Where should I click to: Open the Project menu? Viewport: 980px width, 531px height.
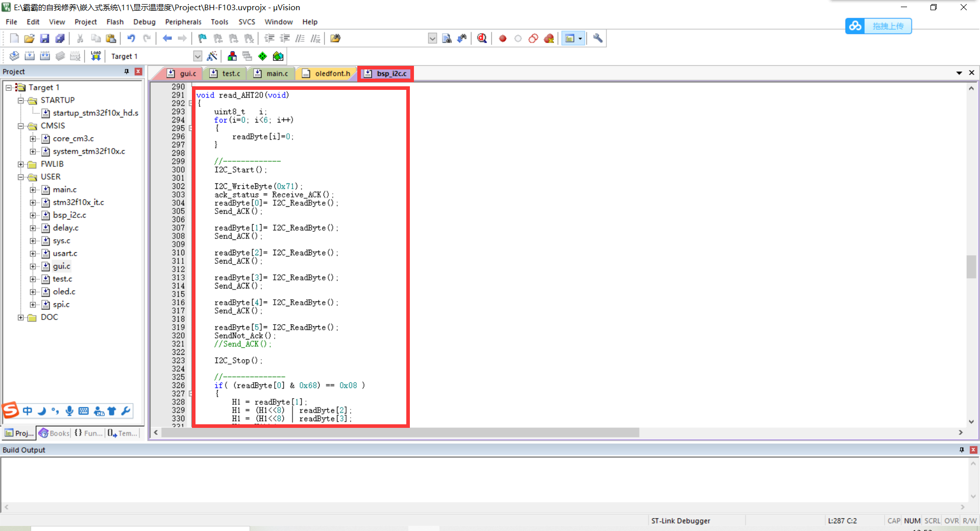[86, 22]
